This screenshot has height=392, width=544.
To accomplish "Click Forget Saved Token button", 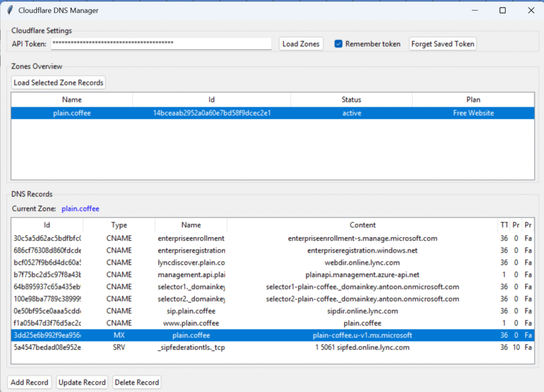I will click(443, 44).
